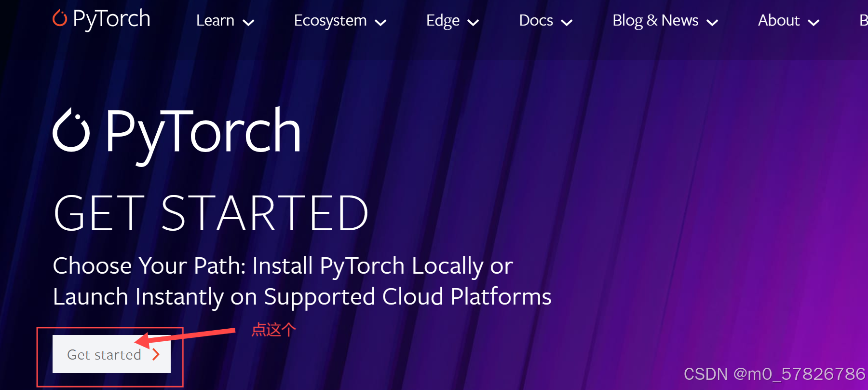Open the Edge menu
This screenshot has width=868, height=390.
443,20
